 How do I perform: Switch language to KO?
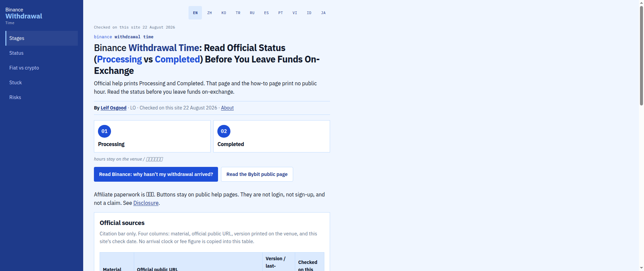(x=224, y=13)
